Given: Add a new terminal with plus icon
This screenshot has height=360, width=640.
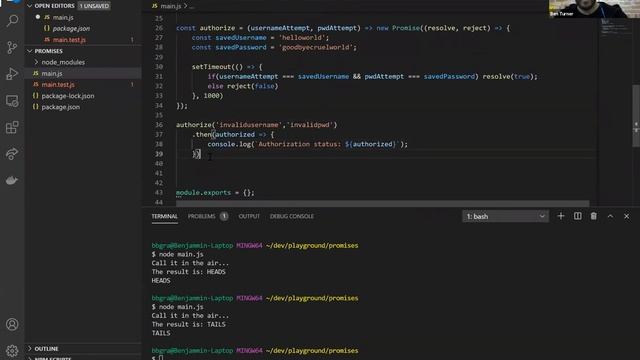Looking at the screenshot, I should pos(561,216).
